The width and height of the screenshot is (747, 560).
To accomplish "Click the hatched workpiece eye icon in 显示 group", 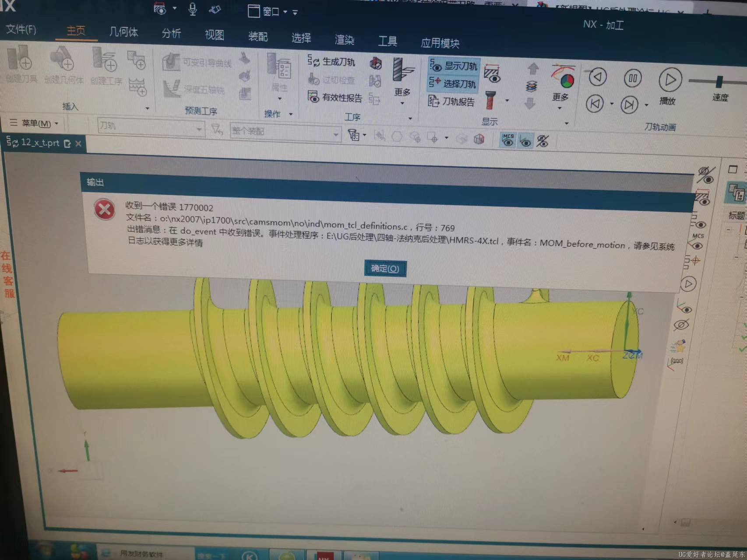I will coord(493,74).
